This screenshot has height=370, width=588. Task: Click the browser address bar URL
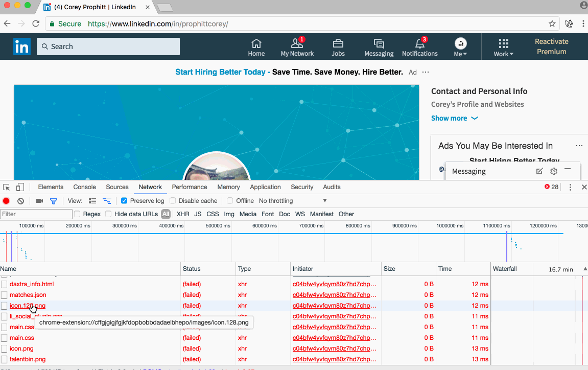(158, 24)
